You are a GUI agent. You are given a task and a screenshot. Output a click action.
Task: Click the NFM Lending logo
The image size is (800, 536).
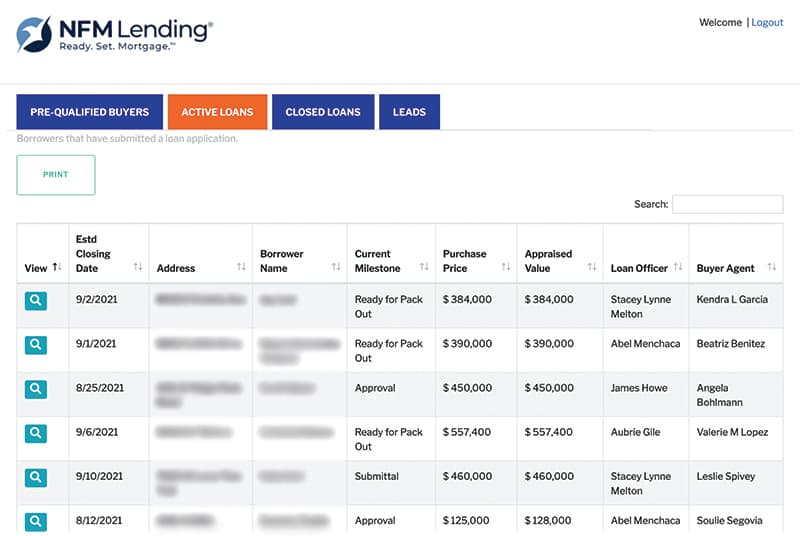pyautogui.click(x=114, y=34)
